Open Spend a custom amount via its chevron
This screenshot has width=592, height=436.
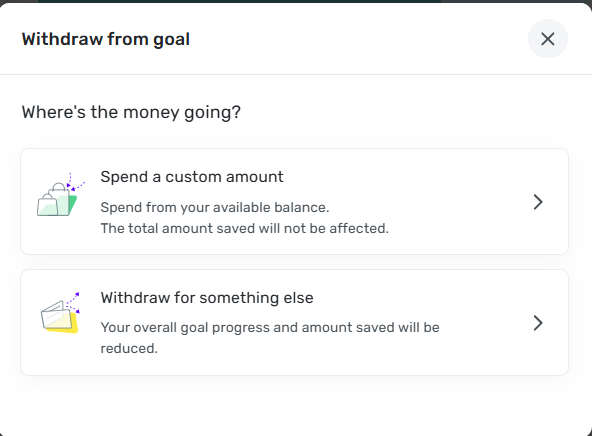tap(538, 202)
